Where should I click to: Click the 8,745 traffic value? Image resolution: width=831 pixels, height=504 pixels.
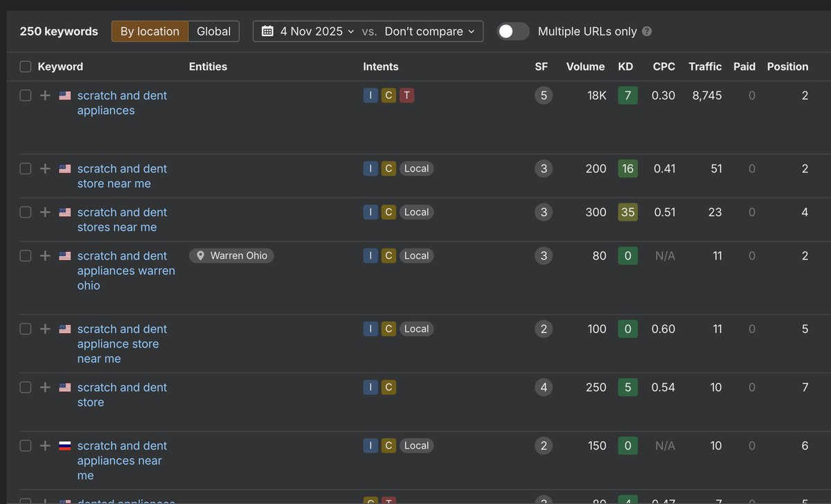pyautogui.click(x=707, y=96)
